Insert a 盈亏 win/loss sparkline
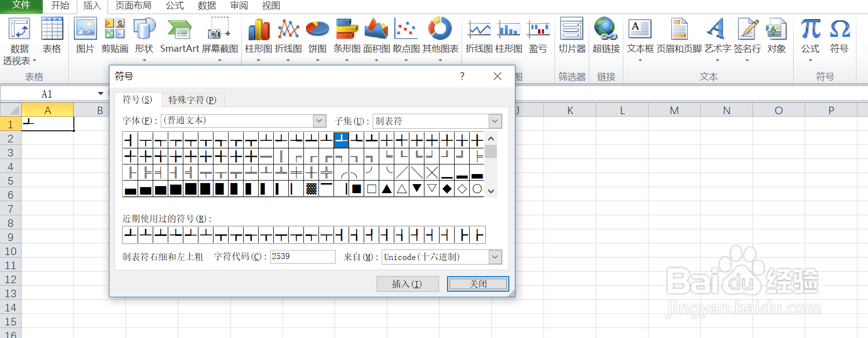 coord(538,36)
